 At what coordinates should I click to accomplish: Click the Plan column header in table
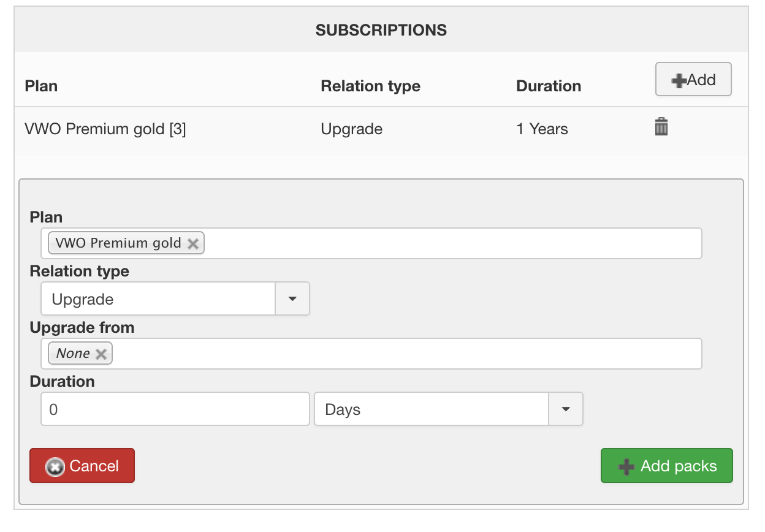41,86
